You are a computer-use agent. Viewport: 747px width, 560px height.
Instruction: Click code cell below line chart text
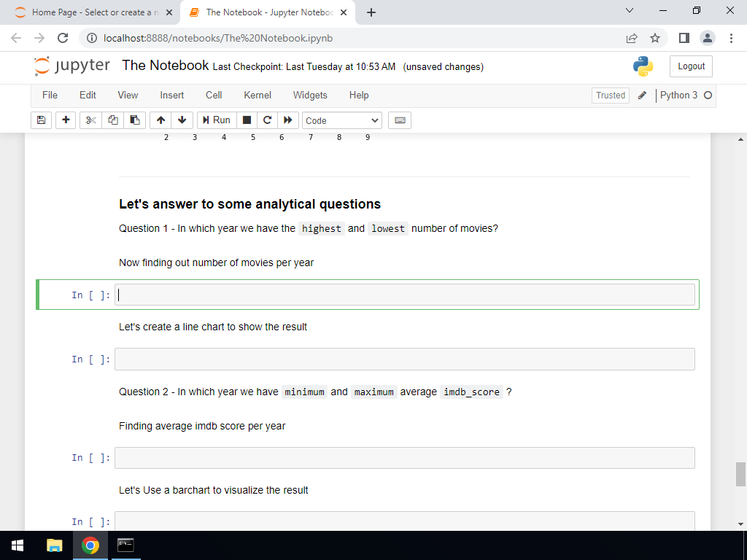pyautogui.click(x=404, y=359)
